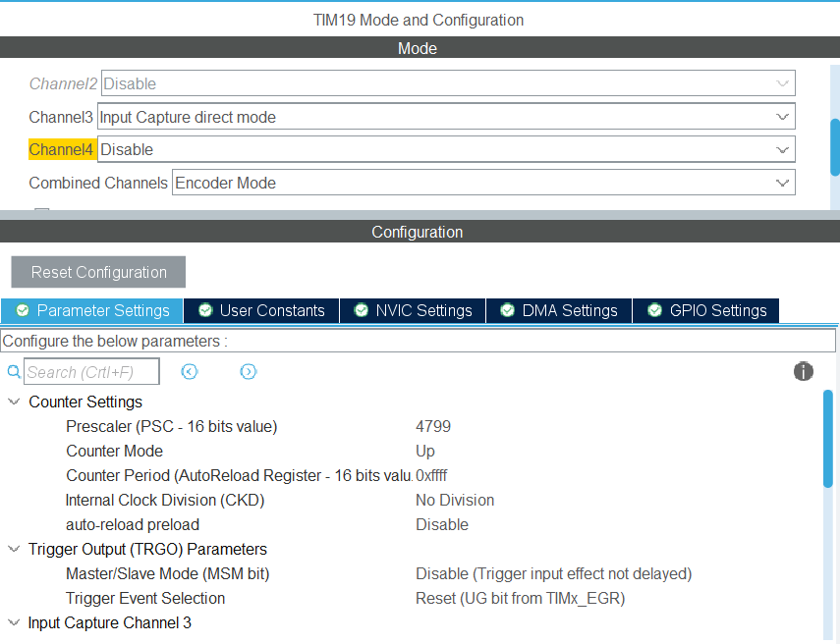840x644 pixels.
Task: Click the Prescaler (PSC) row label
Action: click(171, 427)
